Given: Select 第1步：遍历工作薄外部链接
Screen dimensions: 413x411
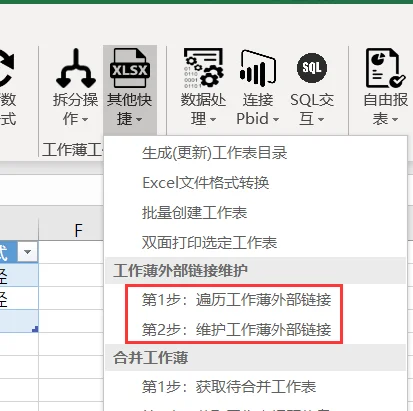Looking at the screenshot, I should [256, 300].
